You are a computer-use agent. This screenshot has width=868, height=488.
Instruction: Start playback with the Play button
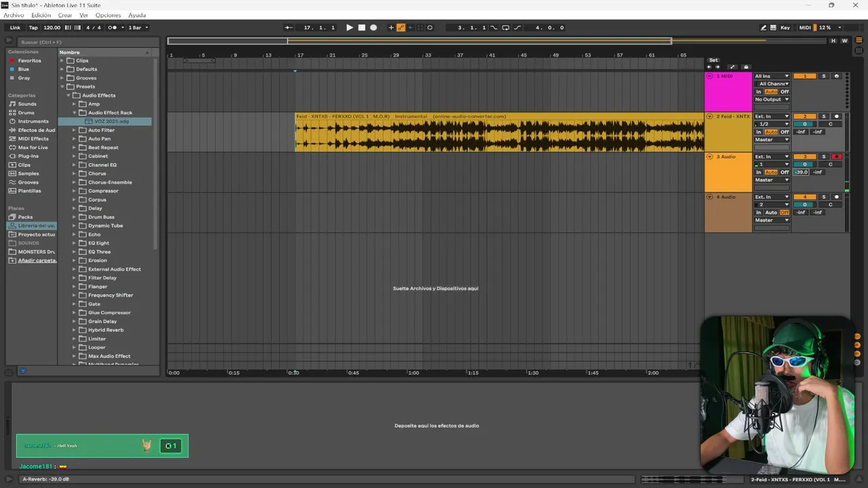point(349,28)
